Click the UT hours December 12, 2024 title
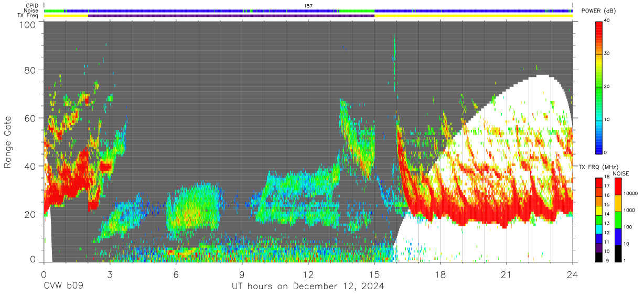The width and height of the screenshot is (644, 297). pos(308,287)
